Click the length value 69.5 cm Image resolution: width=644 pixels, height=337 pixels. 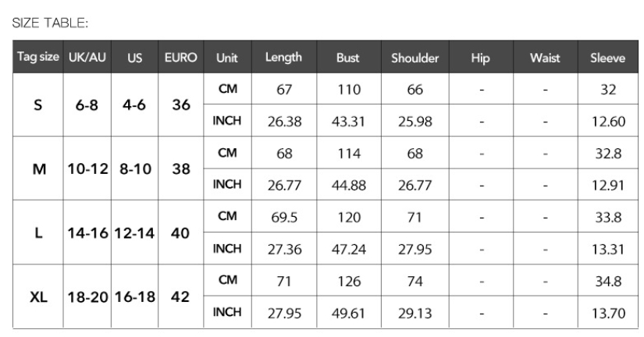(x=283, y=217)
